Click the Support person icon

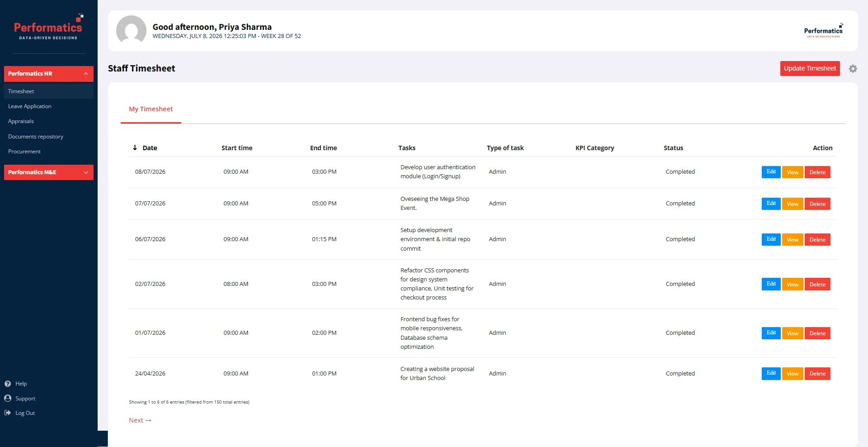[x=8, y=398]
